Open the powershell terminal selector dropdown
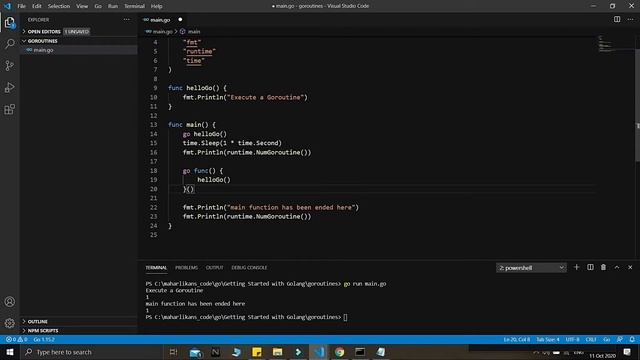Screen dimensions: 640x360 click(531, 268)
